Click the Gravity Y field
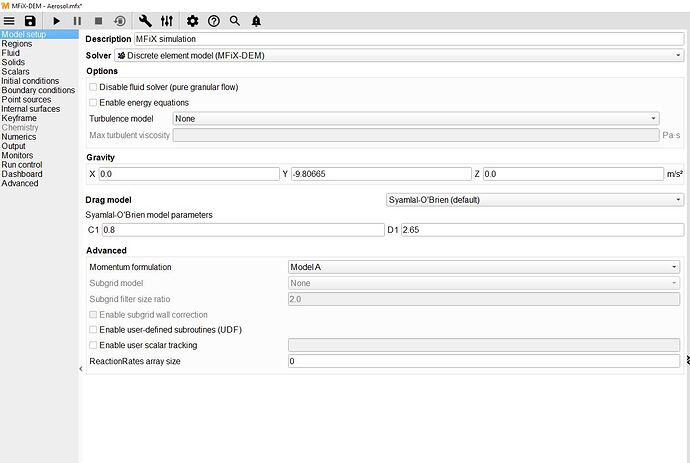690x463 pixels. coord(381,174)
